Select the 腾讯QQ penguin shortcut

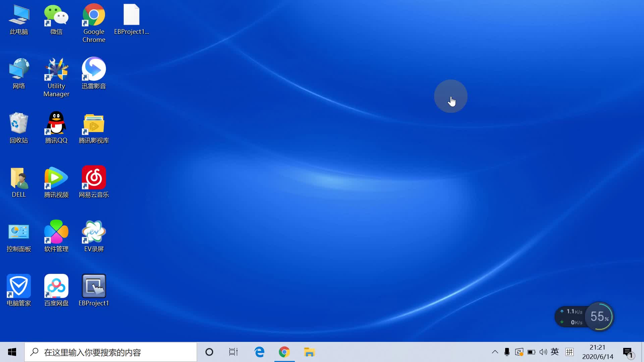(56, 128)
